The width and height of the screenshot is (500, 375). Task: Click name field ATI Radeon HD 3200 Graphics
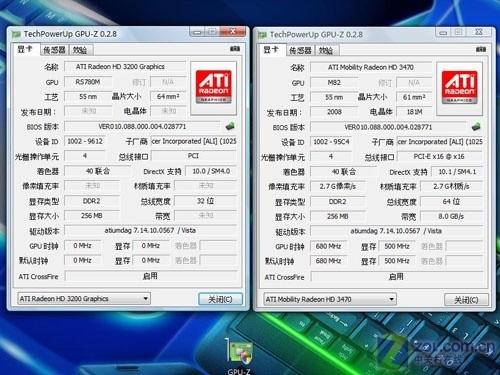[x=125, y=66]
